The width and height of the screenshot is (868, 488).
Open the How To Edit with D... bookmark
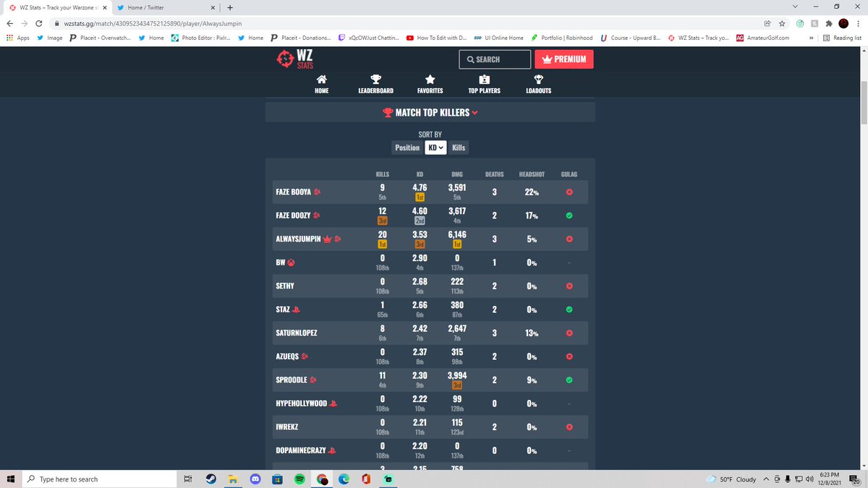coord(436,38)
